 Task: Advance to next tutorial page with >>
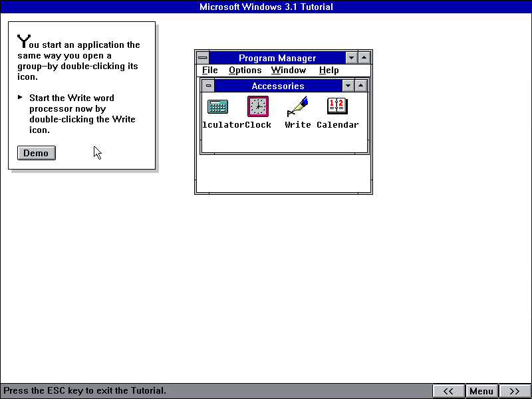[x=514, y=391]
